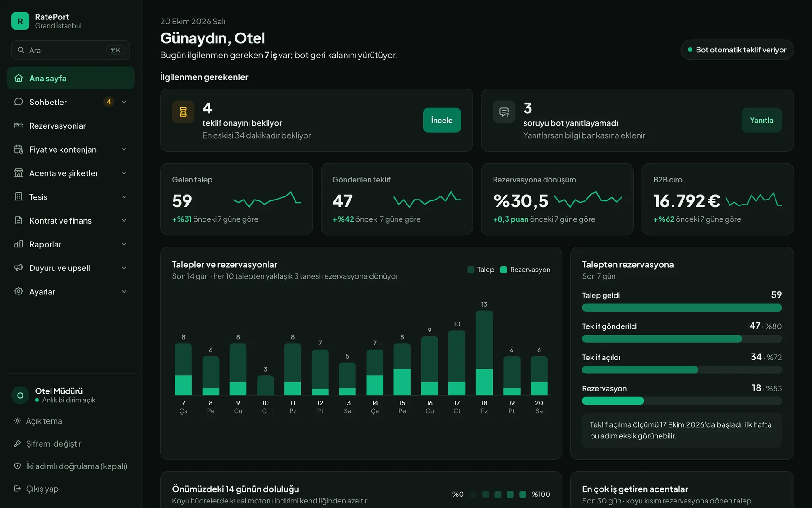The height and width of the screenshot is (508, 812).
Task: Click the Ana sayfa home icon
Action: pos(18,78)
